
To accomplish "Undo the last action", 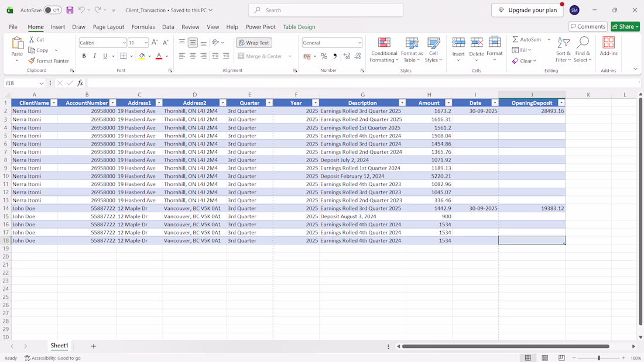I will click(81, 10).
